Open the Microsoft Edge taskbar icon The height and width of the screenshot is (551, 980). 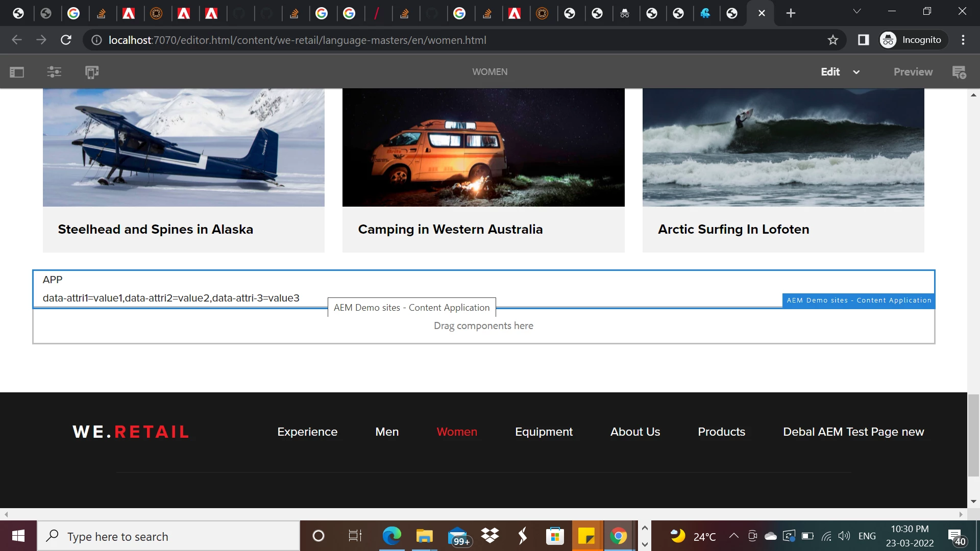point(391,536)
